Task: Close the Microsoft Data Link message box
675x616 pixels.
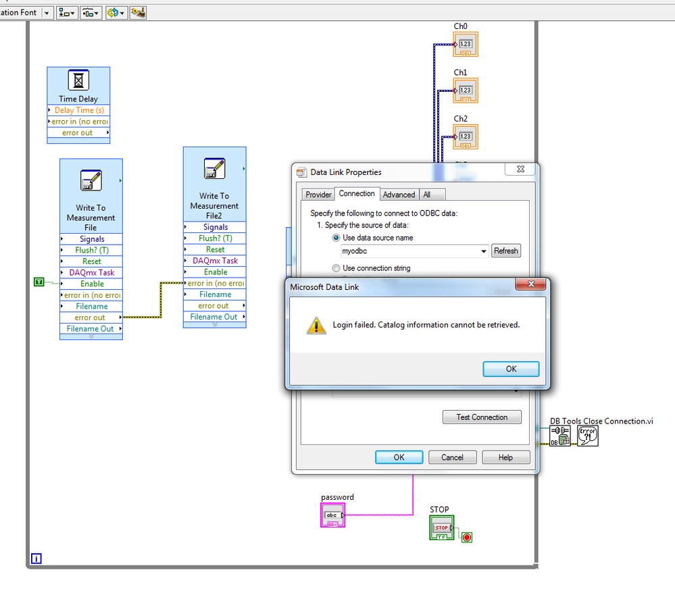Action: 531,284
